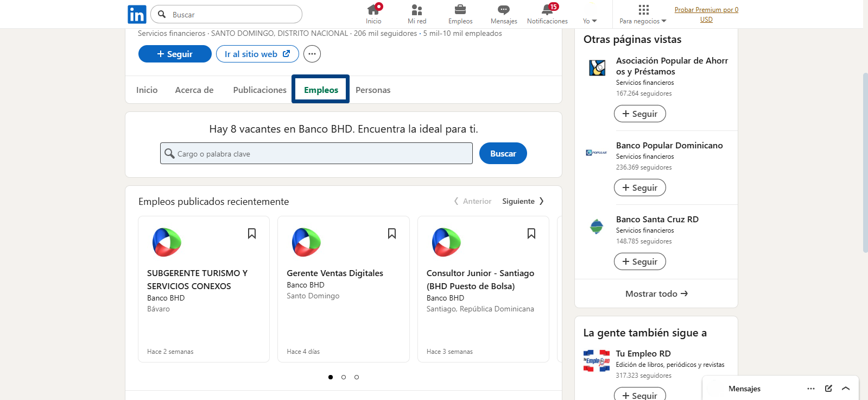
Task: Open Tu Empleo RD page
Action: tap(643, 353)
